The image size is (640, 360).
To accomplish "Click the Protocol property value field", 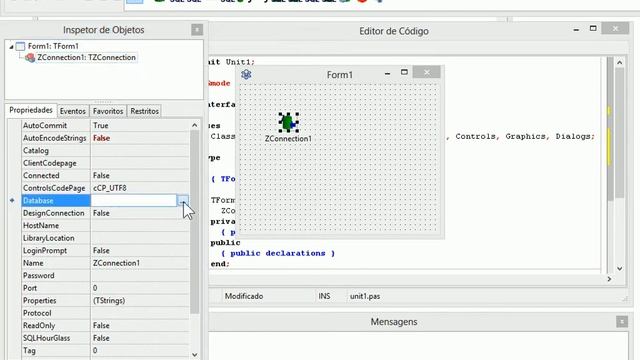I will coord(140,313).
